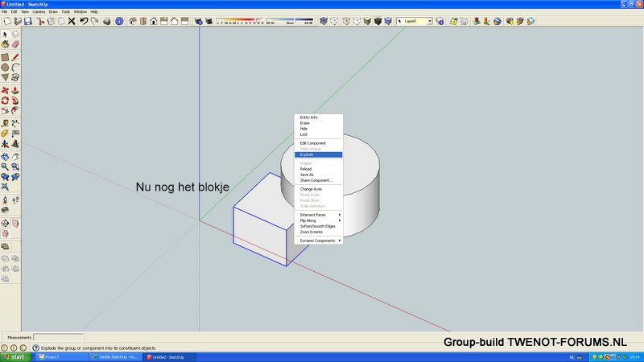Viewport: 644px width, 362px height.
Task: Click the Cut scissors icon
Action: (40, 21)
